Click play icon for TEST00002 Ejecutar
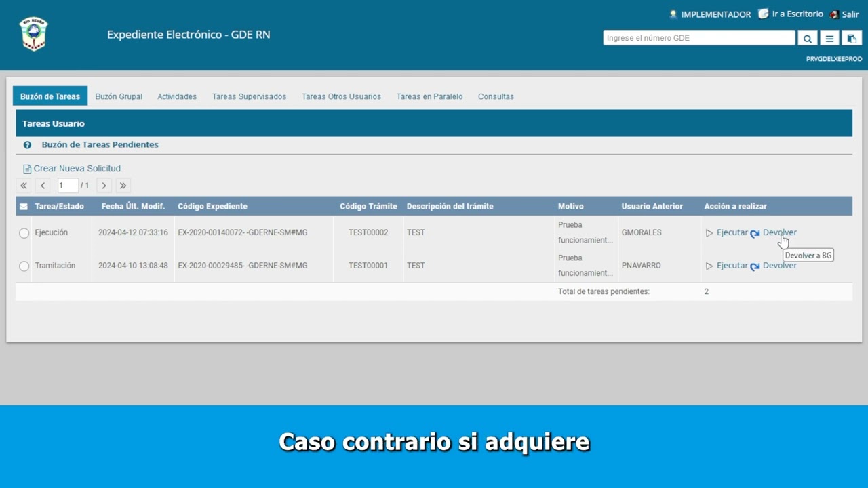This screenshot has width=868, height=488. (709, 233)
